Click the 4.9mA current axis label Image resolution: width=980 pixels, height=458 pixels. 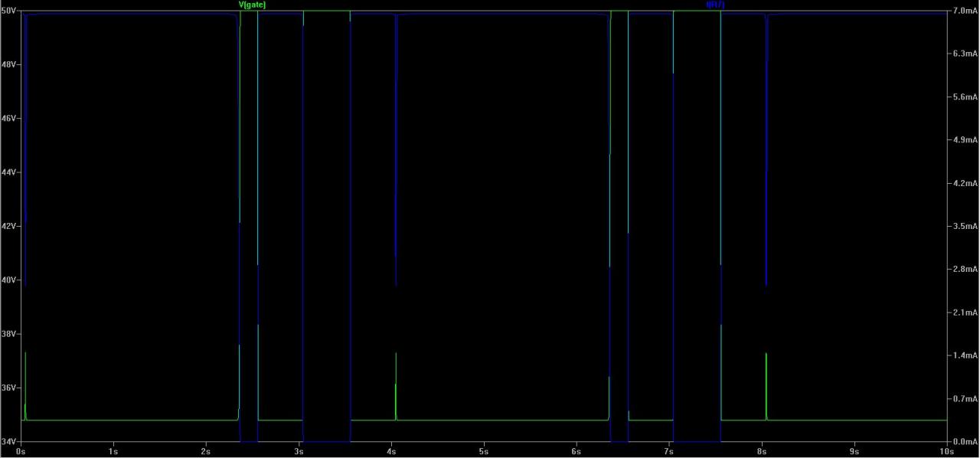[x=965, y=140]
